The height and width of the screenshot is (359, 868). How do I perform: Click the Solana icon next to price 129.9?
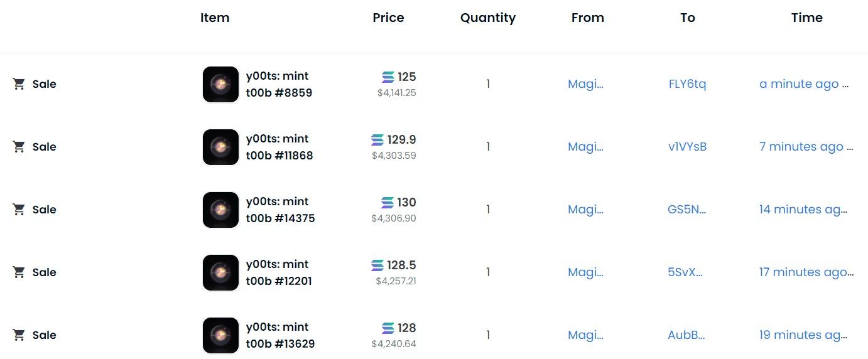tap(377, 140)
